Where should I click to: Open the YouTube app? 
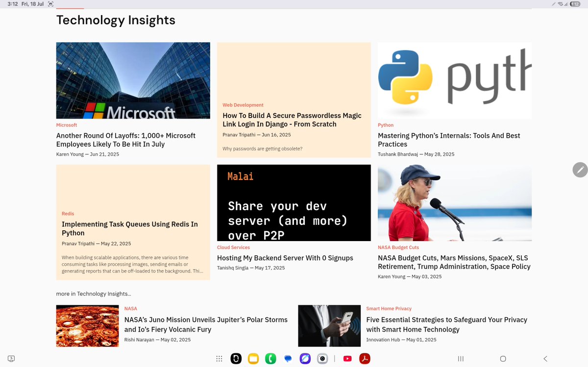click(347, 359)
